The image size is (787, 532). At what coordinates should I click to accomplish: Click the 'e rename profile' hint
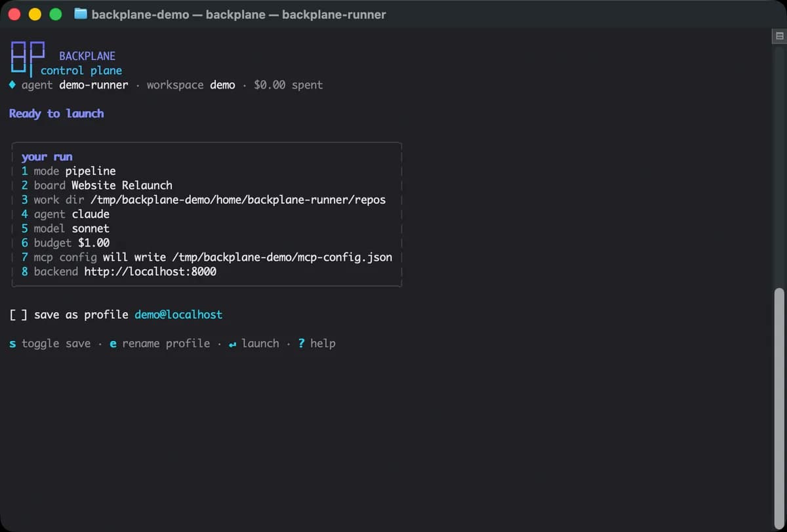coord(160,344)
